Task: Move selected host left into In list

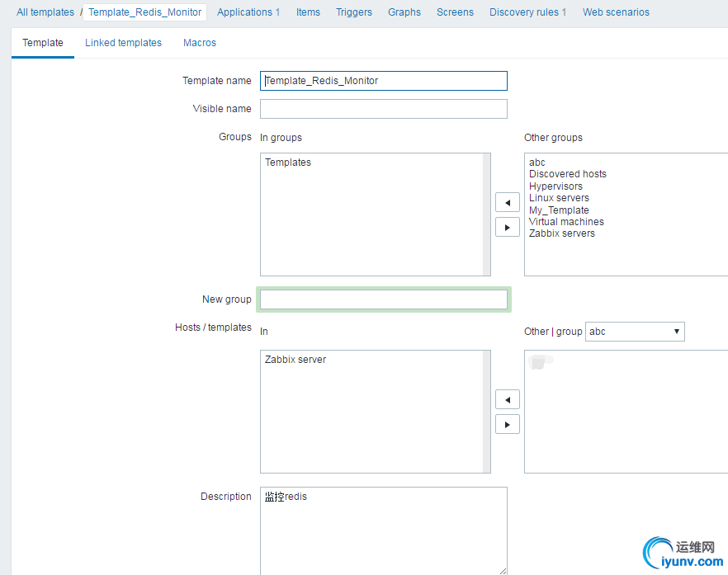Action: 508,399
